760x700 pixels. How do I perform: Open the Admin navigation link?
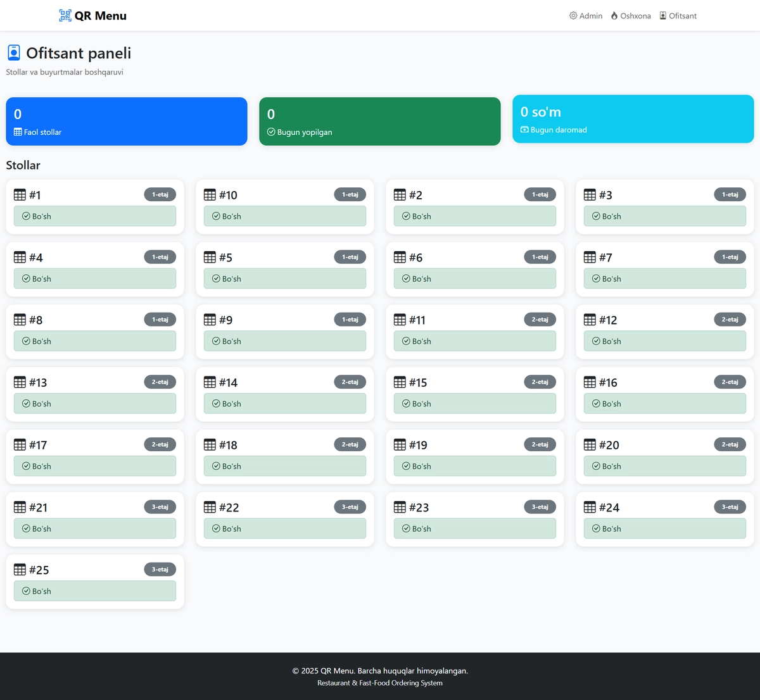click(x=586, y=16)
